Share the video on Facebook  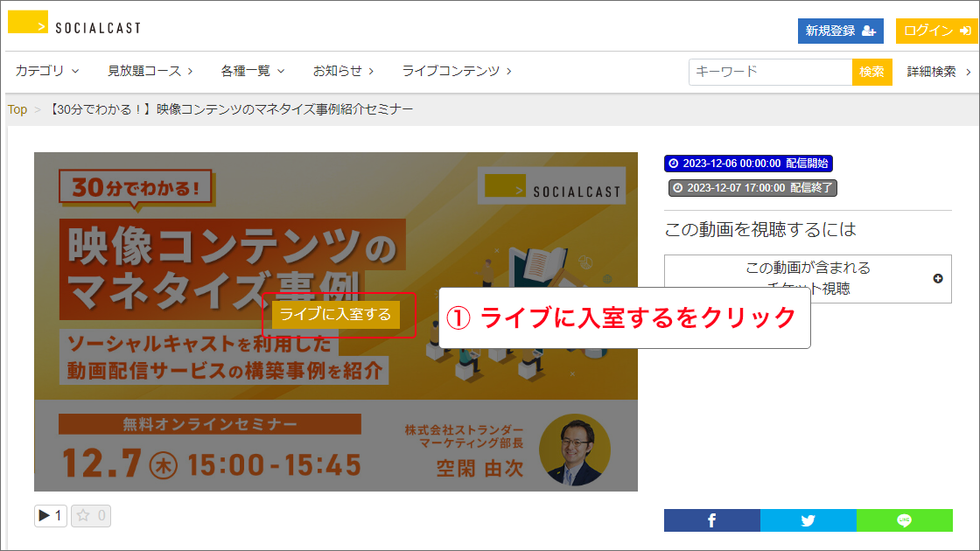pos(712,520)
